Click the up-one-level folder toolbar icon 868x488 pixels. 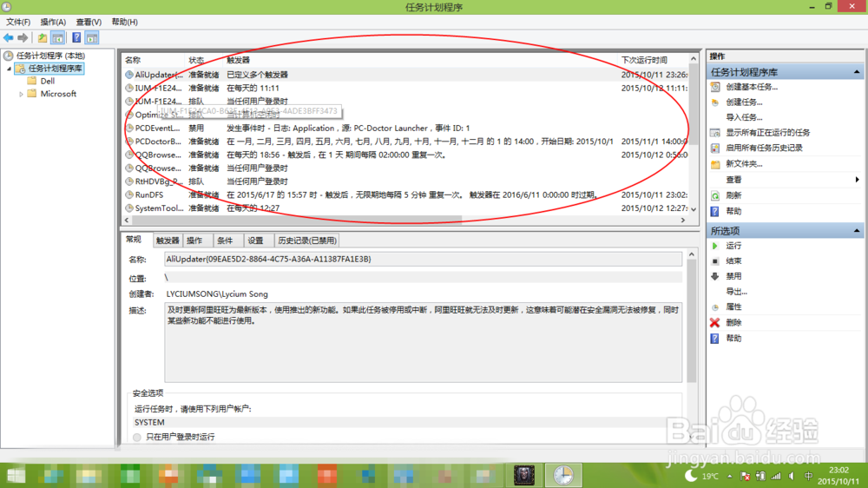[43, 37]
